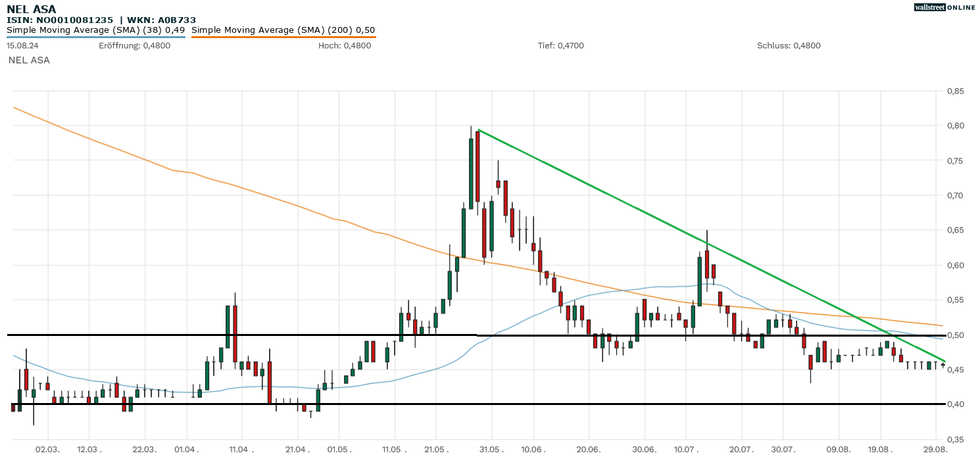Click the wallstreet ONLINE logo
Image resolution: width=980 pixels, height=453 pixels.
(944, 7)
